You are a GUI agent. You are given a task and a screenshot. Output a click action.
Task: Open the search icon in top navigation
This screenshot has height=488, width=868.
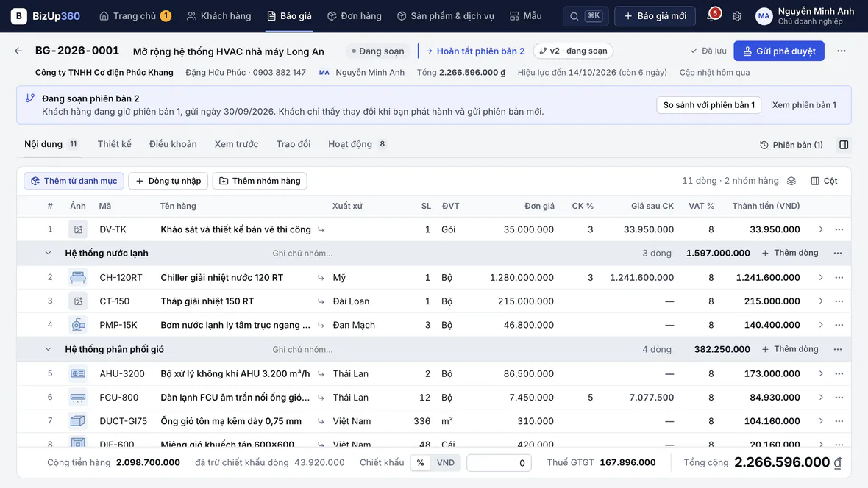[574, 16]
